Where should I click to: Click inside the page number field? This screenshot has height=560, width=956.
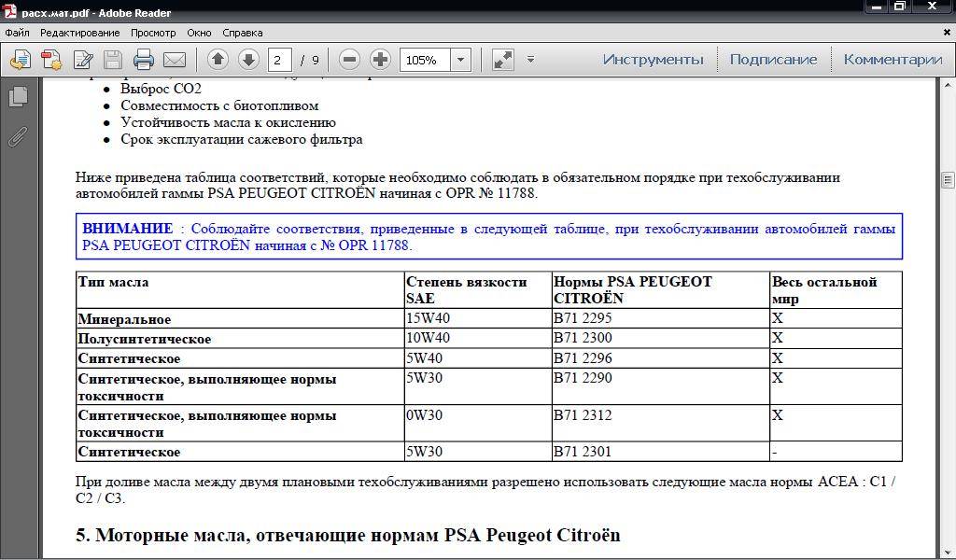[282, 59]
